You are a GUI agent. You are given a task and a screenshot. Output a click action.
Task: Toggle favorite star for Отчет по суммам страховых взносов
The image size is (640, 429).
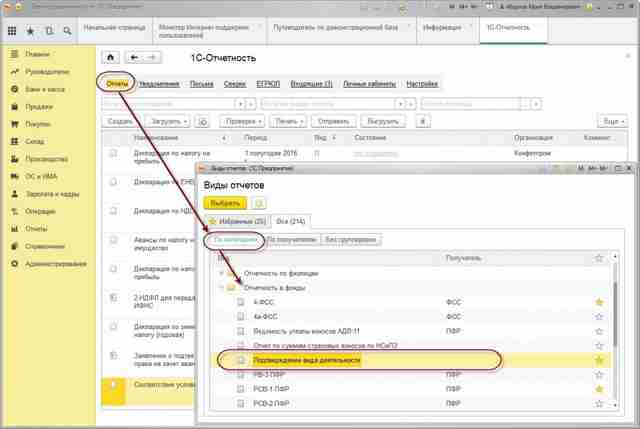click(x=599, y=345)
